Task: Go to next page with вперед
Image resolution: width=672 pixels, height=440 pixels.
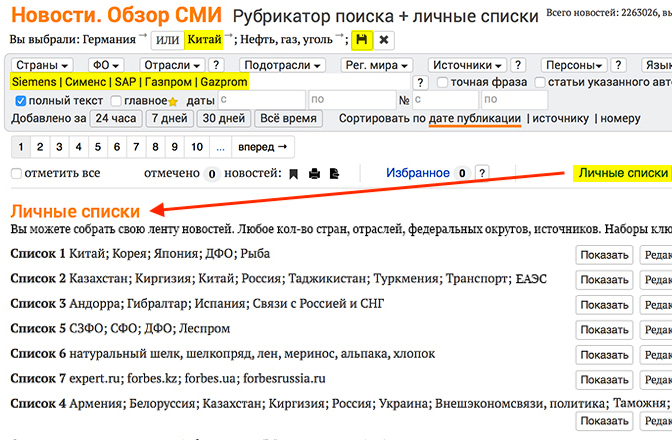Action: (x=263, y=147)
